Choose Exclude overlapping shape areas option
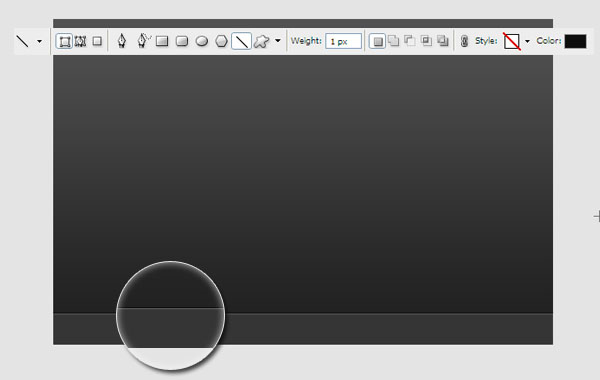This screenshot has height=380, width=600. point(443,41)
